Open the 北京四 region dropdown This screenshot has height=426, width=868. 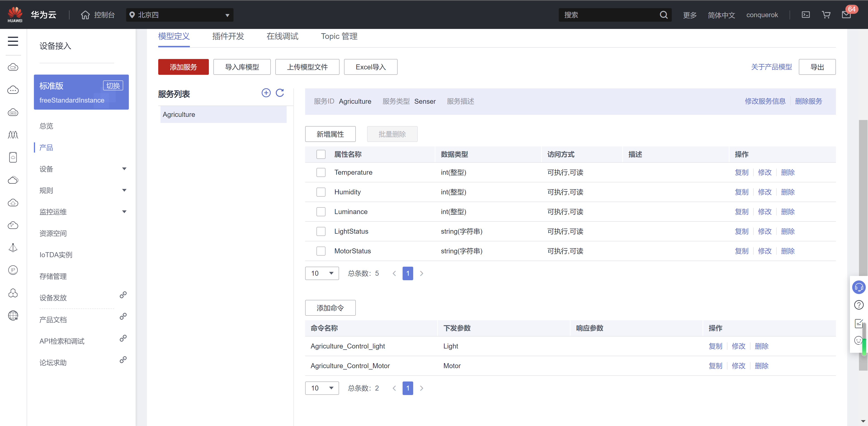180,15
